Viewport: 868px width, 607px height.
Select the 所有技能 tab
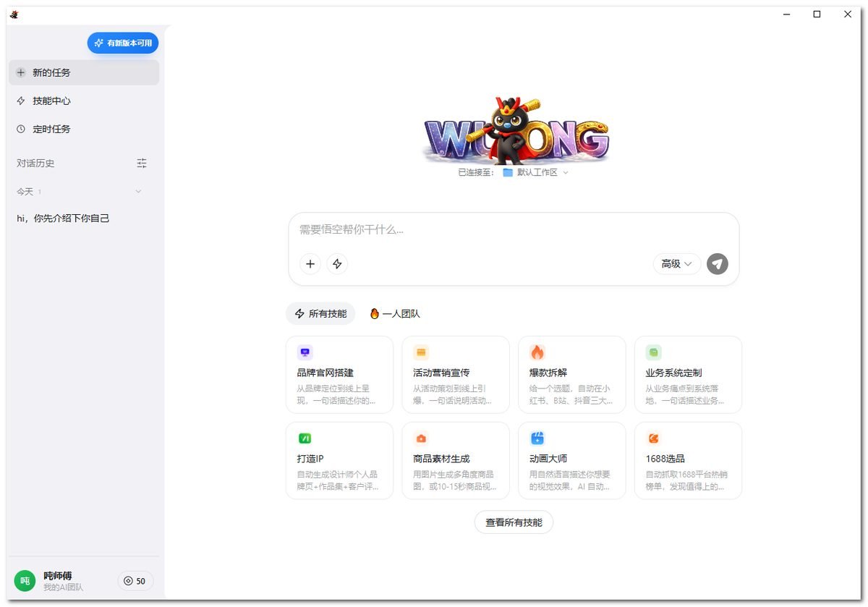[320, 314]
